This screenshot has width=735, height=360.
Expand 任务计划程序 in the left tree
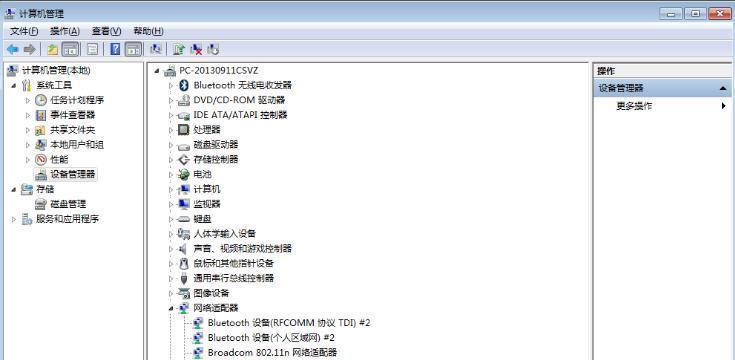(28, 100)
